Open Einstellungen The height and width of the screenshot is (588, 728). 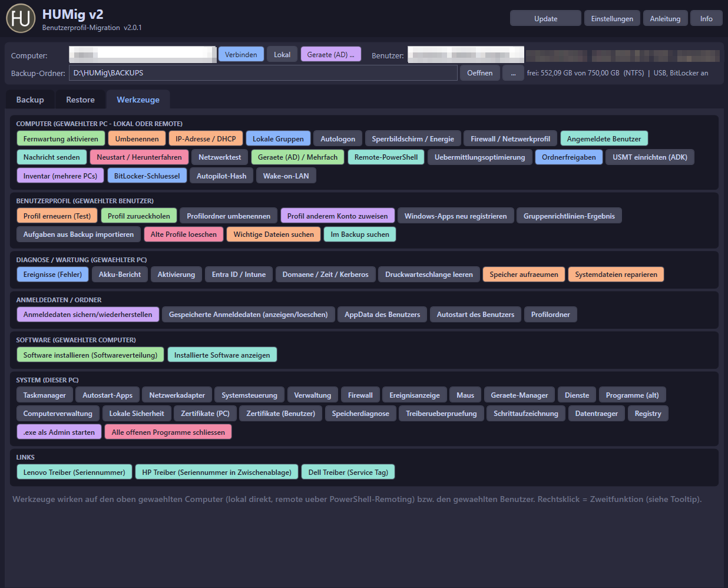point(612,19)
